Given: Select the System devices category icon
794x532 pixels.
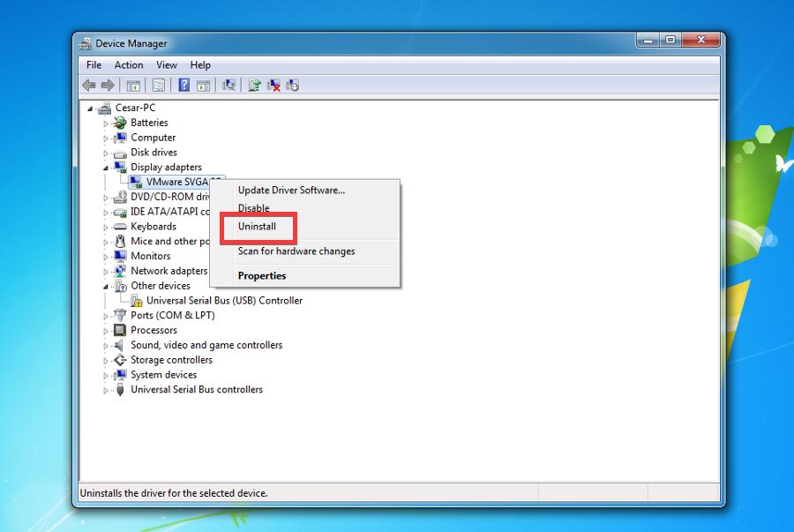Looking at the screenshot, I should (x=120, y=375).
